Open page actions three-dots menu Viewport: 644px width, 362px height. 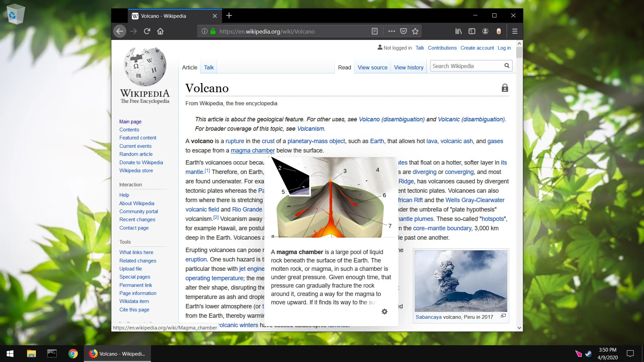(391, 31)
